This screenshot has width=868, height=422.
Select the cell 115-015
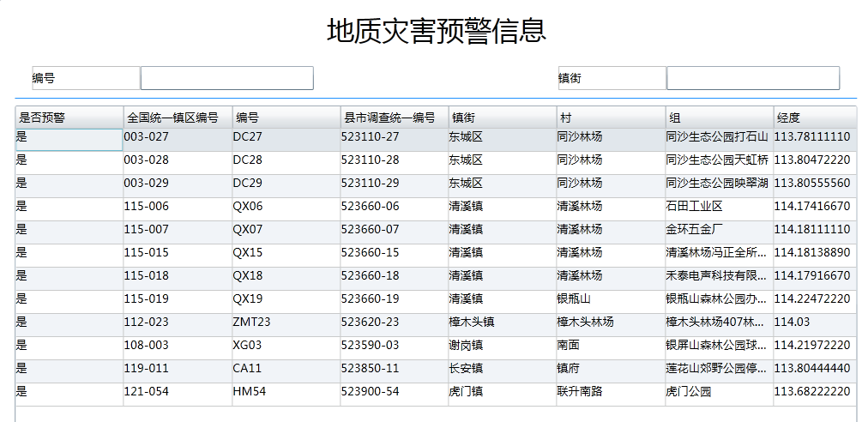[178, 256]
